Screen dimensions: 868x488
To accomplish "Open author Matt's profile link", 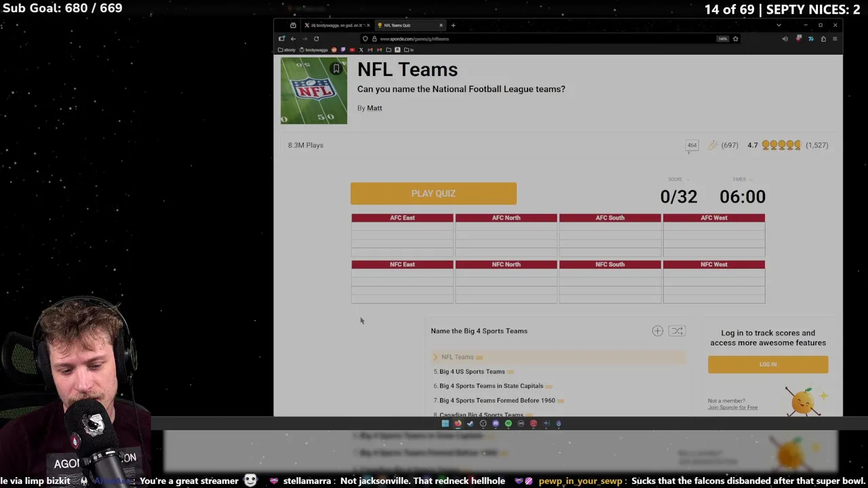I will (x=374, y=108).
